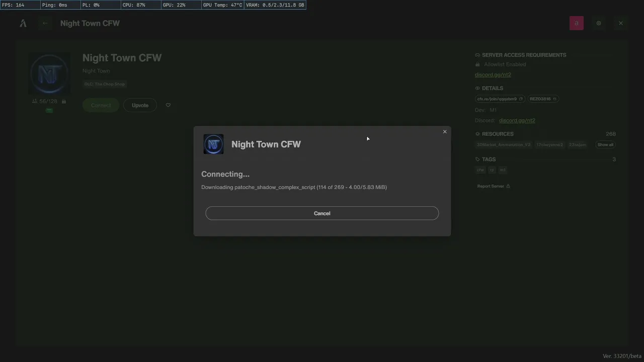Go back with the arrow button

[45, 23]
